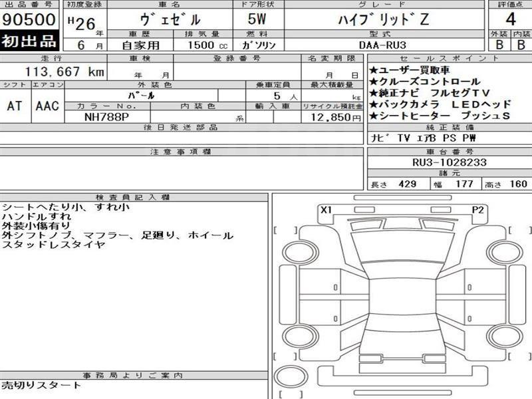Select the fuel type ガソリン
The width and height of the screenshot is (532, 399).
click(259, 45)
